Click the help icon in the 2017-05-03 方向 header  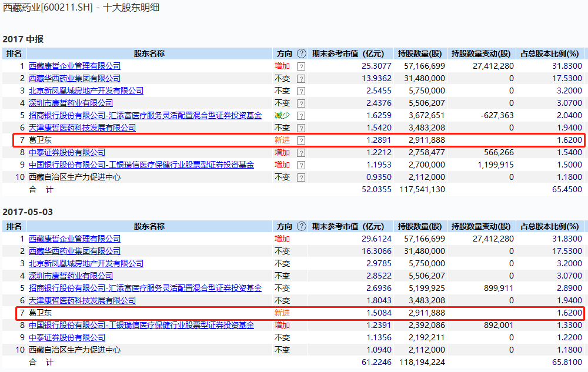[x=302, y=226]
